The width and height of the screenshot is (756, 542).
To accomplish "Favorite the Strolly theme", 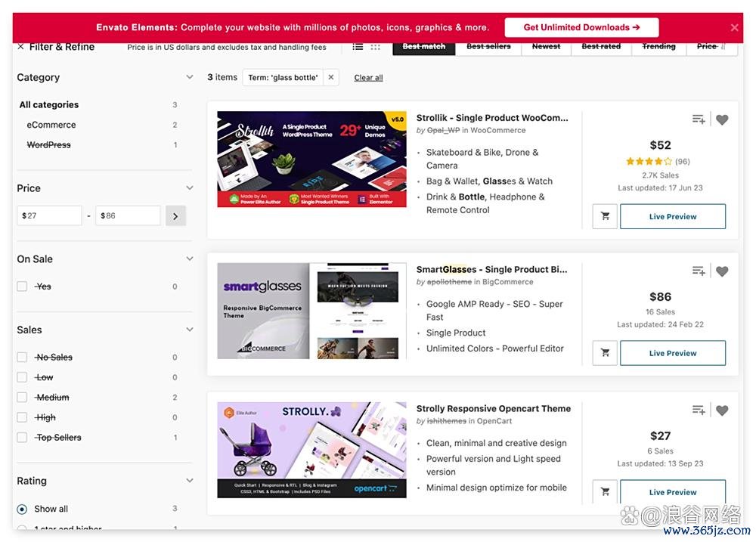I will click(x=722, y=410).
